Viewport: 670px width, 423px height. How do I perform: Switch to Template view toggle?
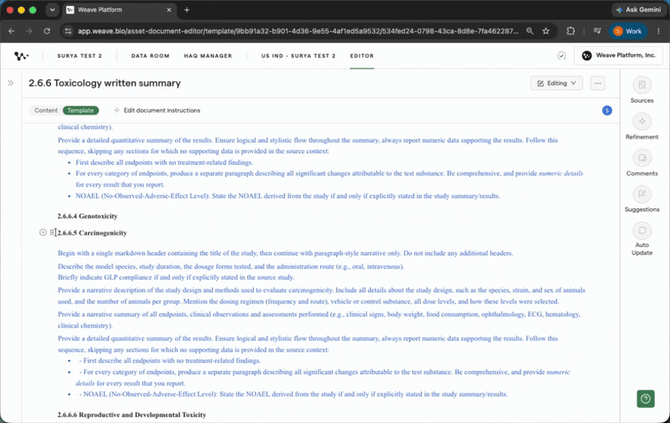[80, 110]
